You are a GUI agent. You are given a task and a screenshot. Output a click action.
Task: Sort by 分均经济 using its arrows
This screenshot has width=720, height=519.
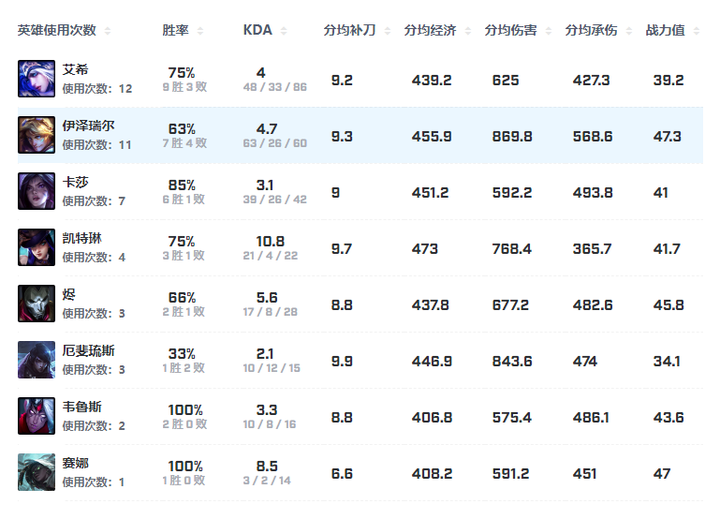468,31
